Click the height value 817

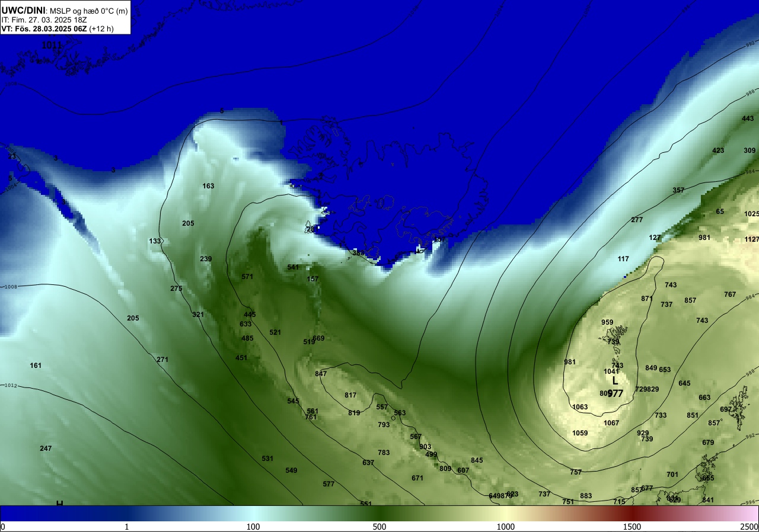coord(350,395)
